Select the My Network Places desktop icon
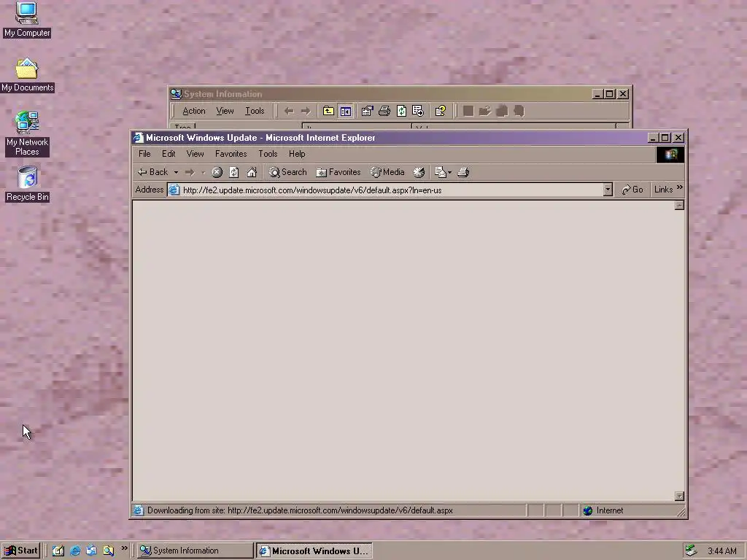 (x=27, y=133)
